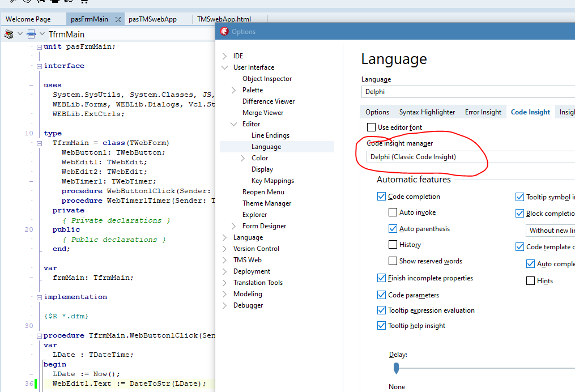Screen dimensions: 575x392
Task: Select Line Endings under Editor
Action: click(x=270, y=135)
